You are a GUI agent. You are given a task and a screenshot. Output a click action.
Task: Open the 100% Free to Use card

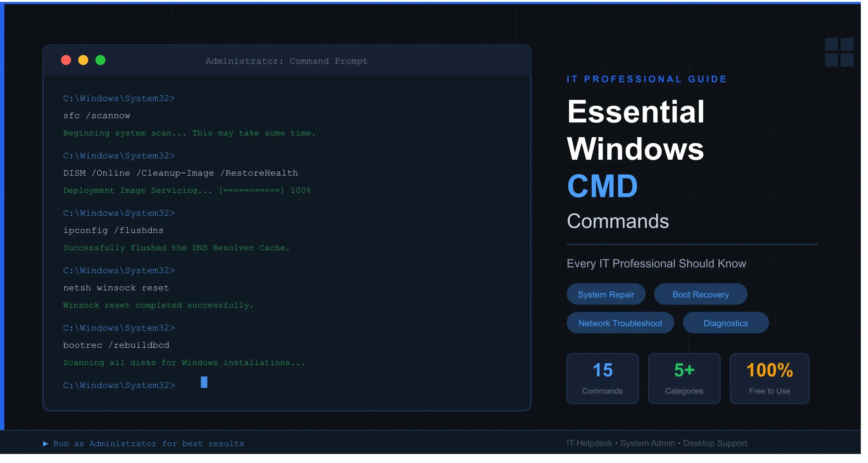(770, 379)
